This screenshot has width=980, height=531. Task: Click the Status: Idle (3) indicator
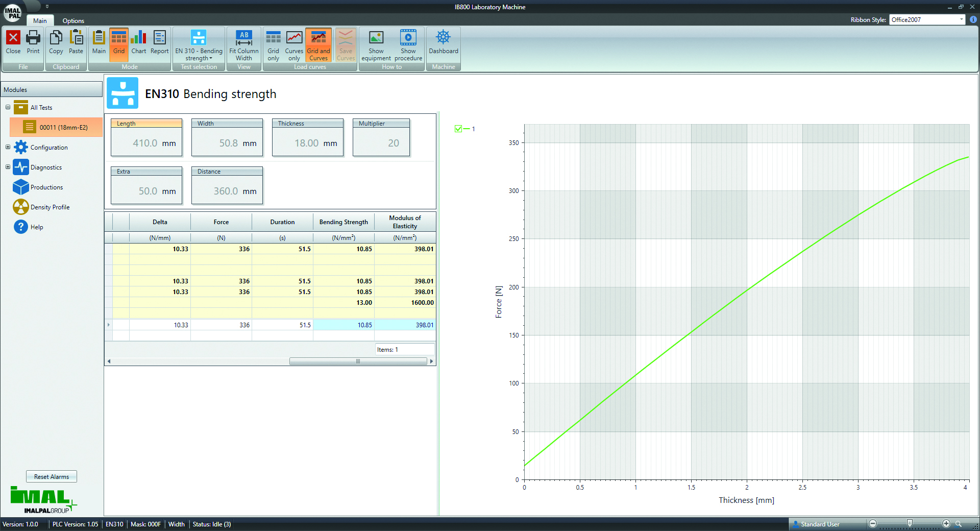212,524
